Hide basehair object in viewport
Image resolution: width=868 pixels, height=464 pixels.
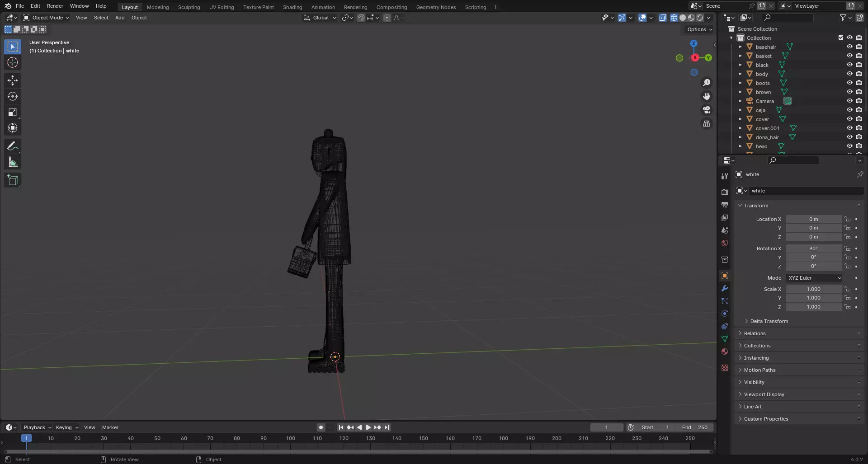coord(849,47)
